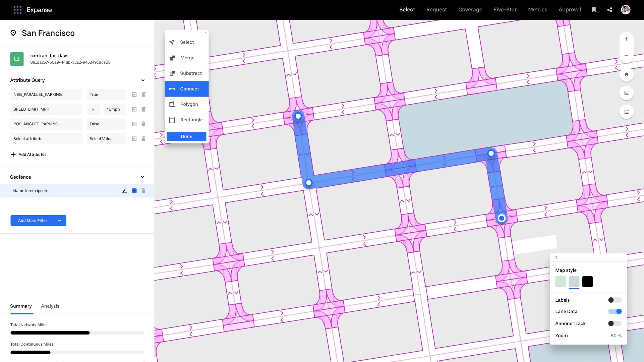Click the bookmark icon in the top bar
Image resolution: width=644 pixels, height=362 pixels.
pyautogui.click(x=594, y=10)
